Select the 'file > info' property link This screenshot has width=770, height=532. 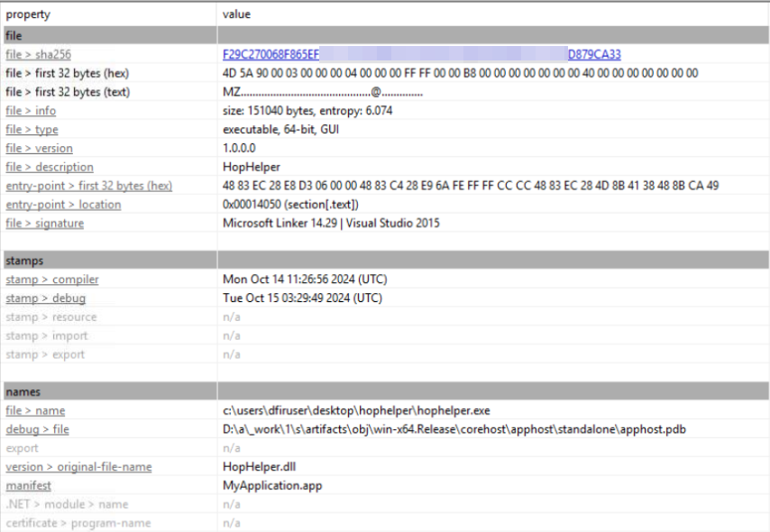31,111
